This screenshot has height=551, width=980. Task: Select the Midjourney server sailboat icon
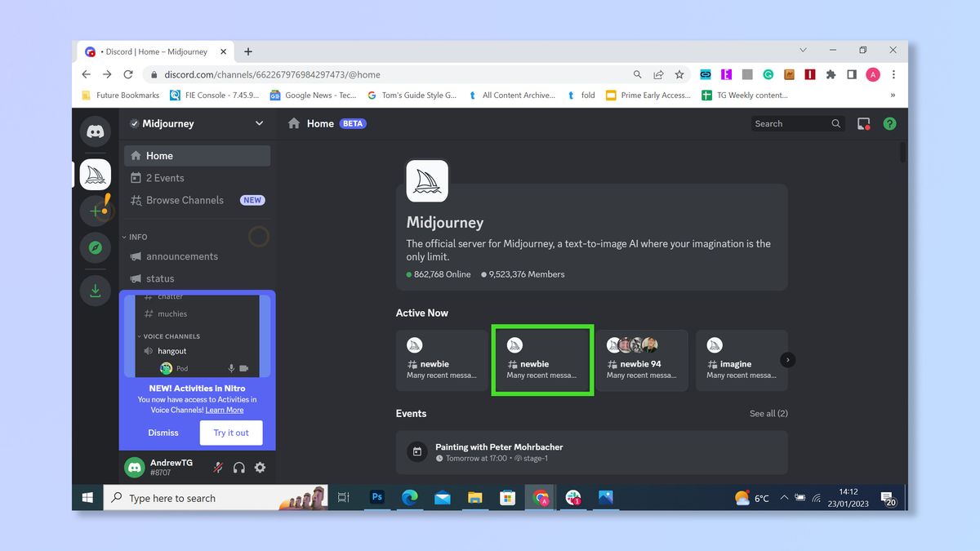click(x=95, y=174)
